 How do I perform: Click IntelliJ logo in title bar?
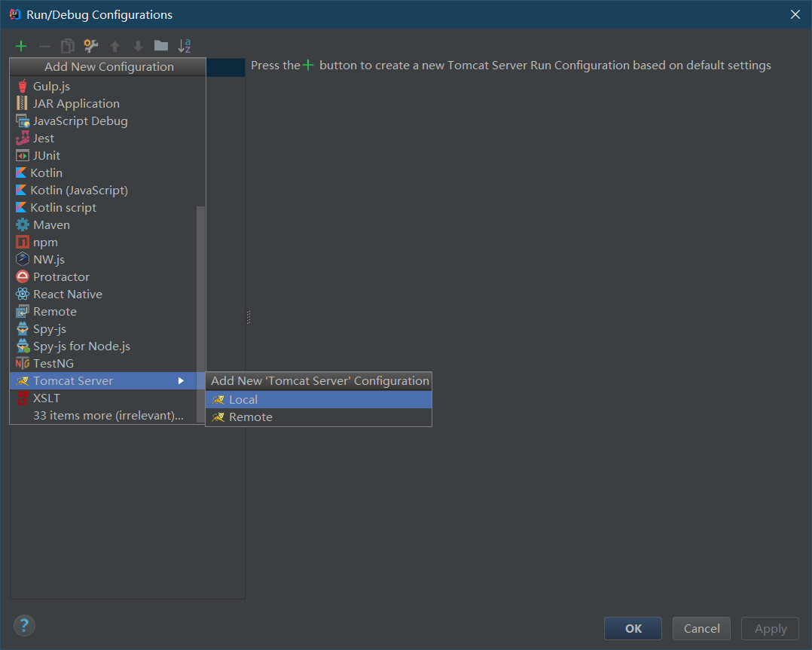(14, 14)
